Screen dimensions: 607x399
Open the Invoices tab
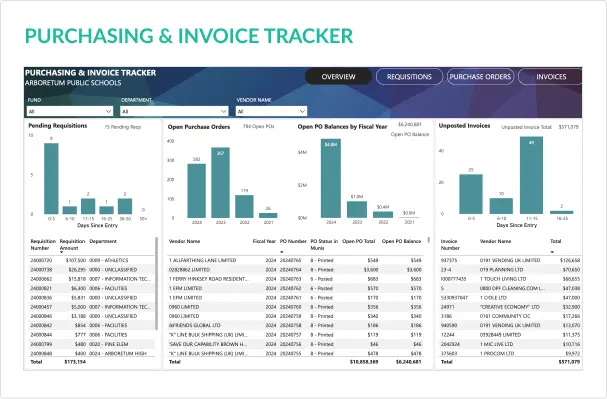click(x=550, y=77)
